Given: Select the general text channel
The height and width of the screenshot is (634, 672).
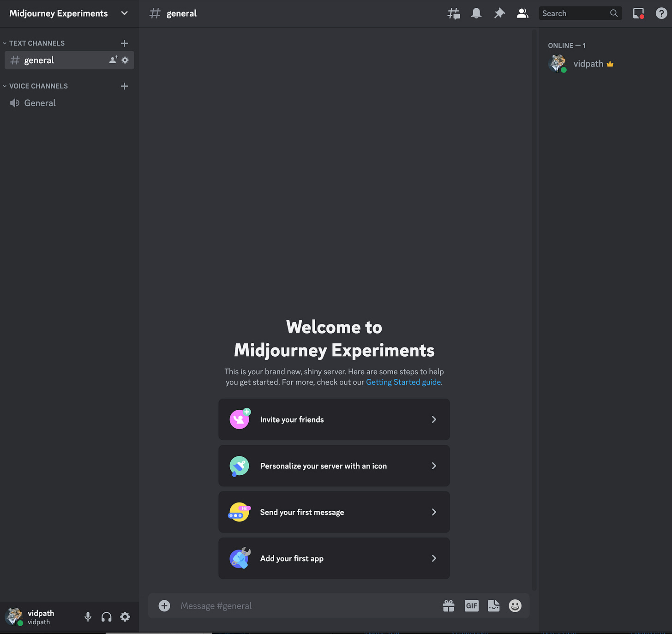Looking at the screenshot, I should coord(69,60).
